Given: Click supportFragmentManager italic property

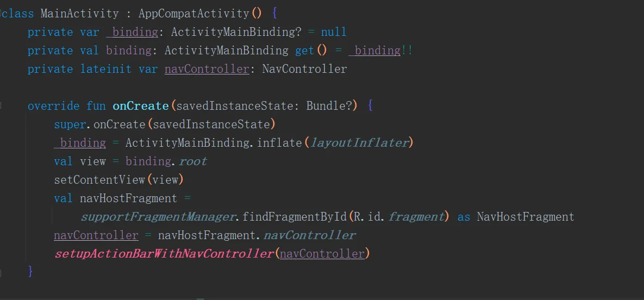Looking at the screenshot, I should [x=159, y=216].
